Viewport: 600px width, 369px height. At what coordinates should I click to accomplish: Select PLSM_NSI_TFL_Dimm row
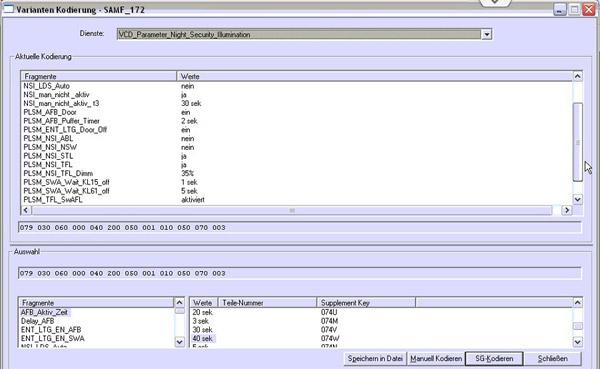click(x=58, y=173)
